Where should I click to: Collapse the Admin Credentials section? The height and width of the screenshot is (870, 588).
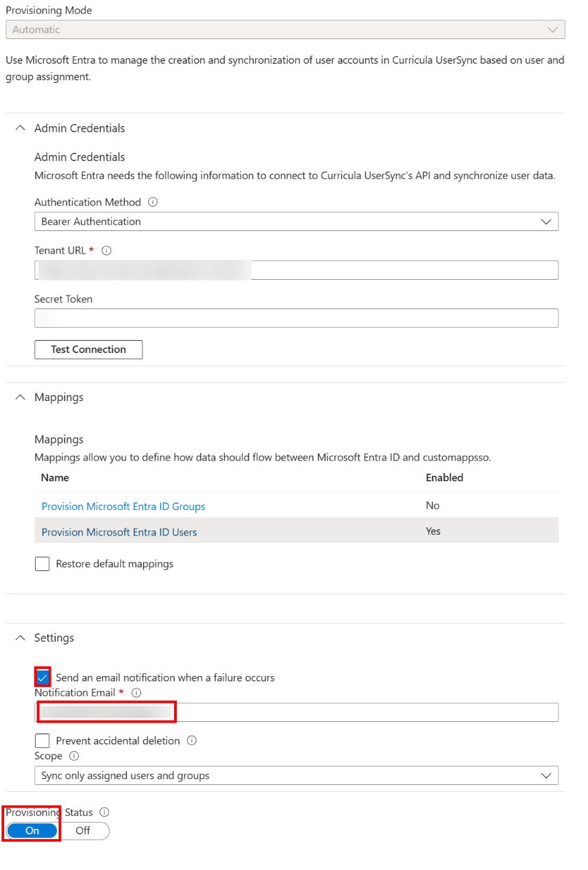pyautogui.click(x=20, y=128)
